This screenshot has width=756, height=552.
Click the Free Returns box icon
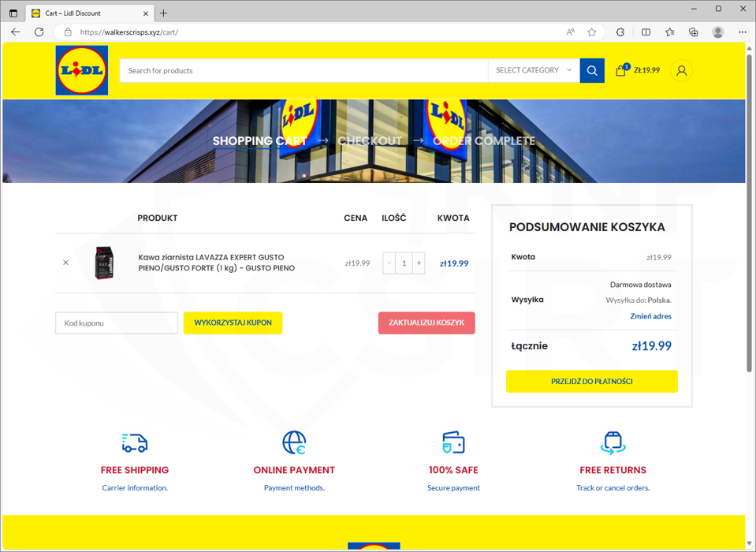(x=613, y=443)
